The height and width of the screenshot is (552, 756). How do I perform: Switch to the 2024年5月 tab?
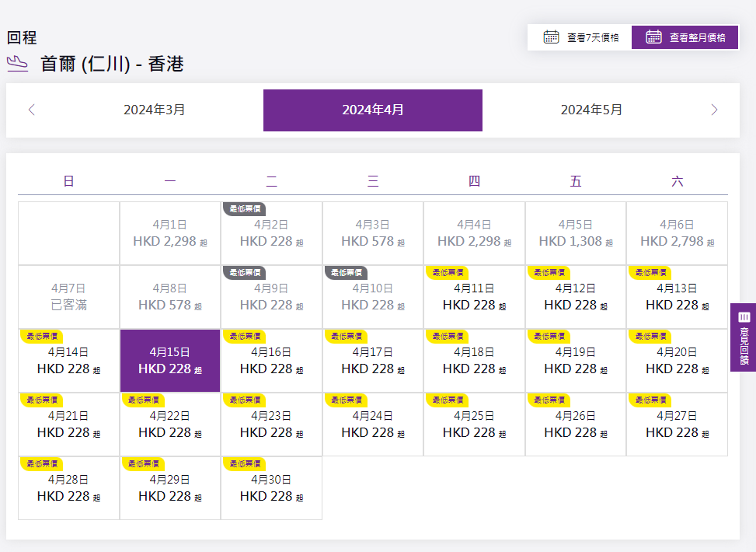point(591,110)
